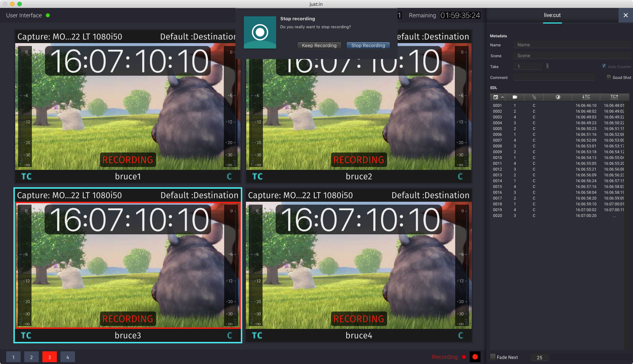This screenshot has height=364, width=633.
Task: Select camera button 2
Action: (32, 357)
